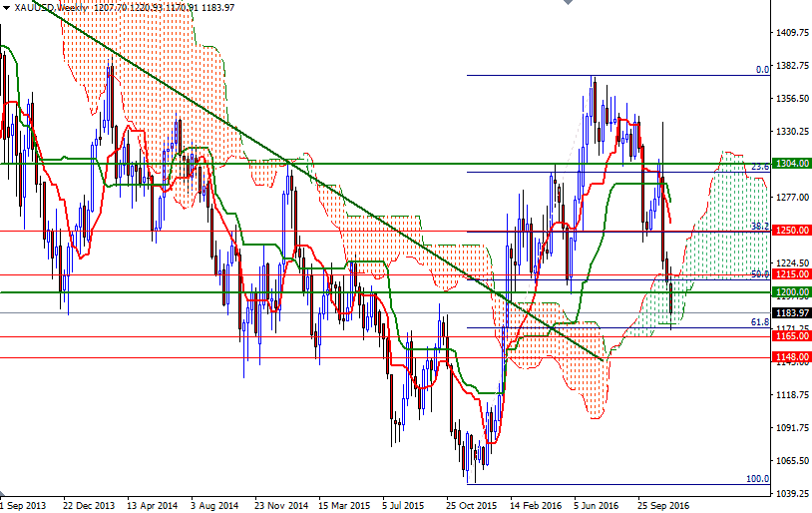Click the 1215.00 price level tag
812x513 pixels.
[x=792, y=273]
